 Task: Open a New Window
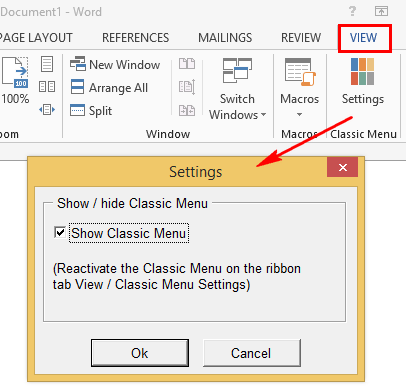[x=115, y=64]
